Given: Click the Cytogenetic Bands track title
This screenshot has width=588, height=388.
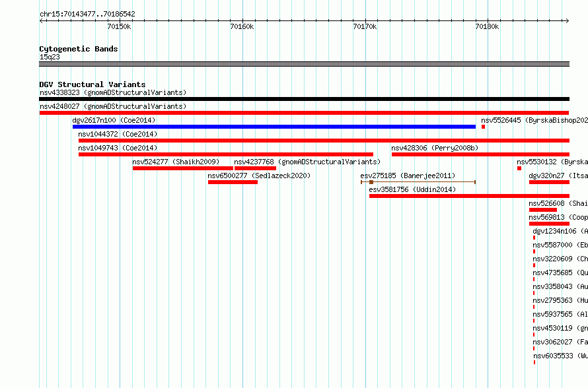Looking at the screenshot, I should (79, 49).
